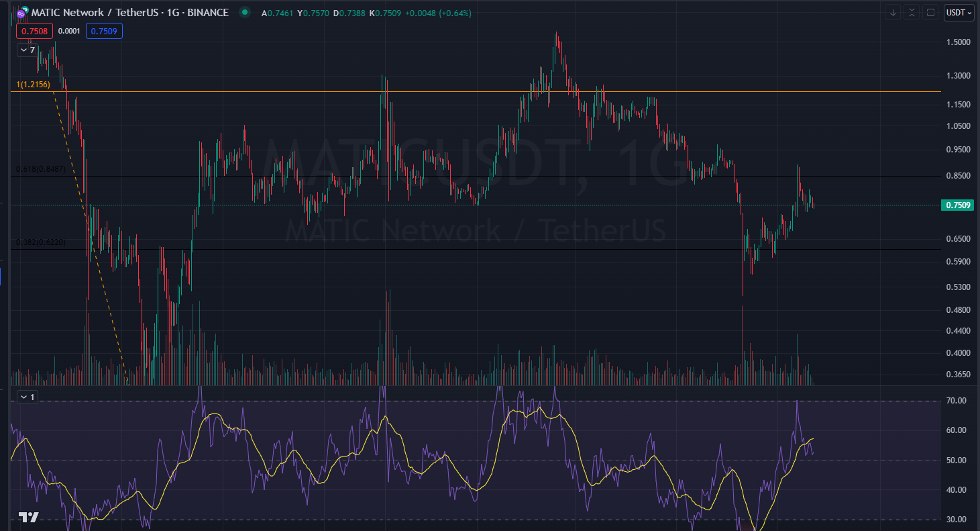Click the K0.7509 close price value

385,13
